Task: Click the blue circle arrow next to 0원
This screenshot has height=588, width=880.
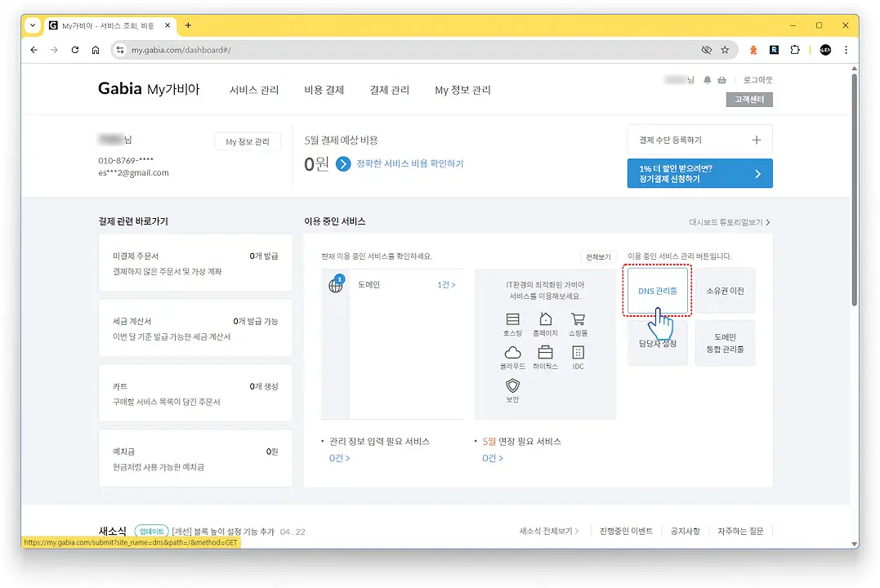Action: point(343,164)
